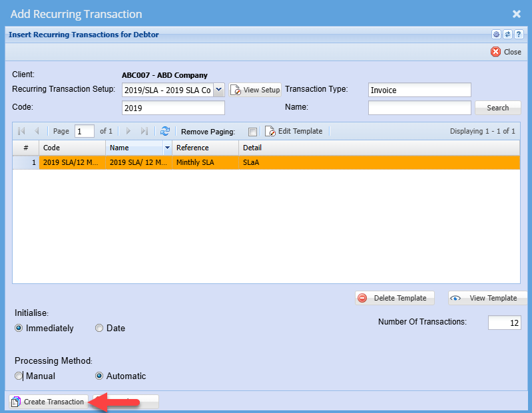Image resolution: width=532 pixels, height=413 pixels.
Task: Select the Date initialise radio option
Action: point(99,328)
